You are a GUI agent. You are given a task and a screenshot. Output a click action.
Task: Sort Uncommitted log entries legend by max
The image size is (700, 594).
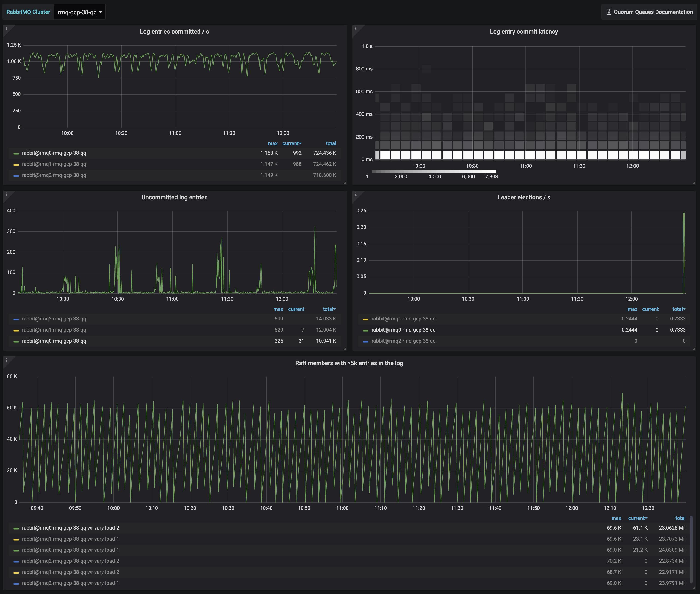278,309
